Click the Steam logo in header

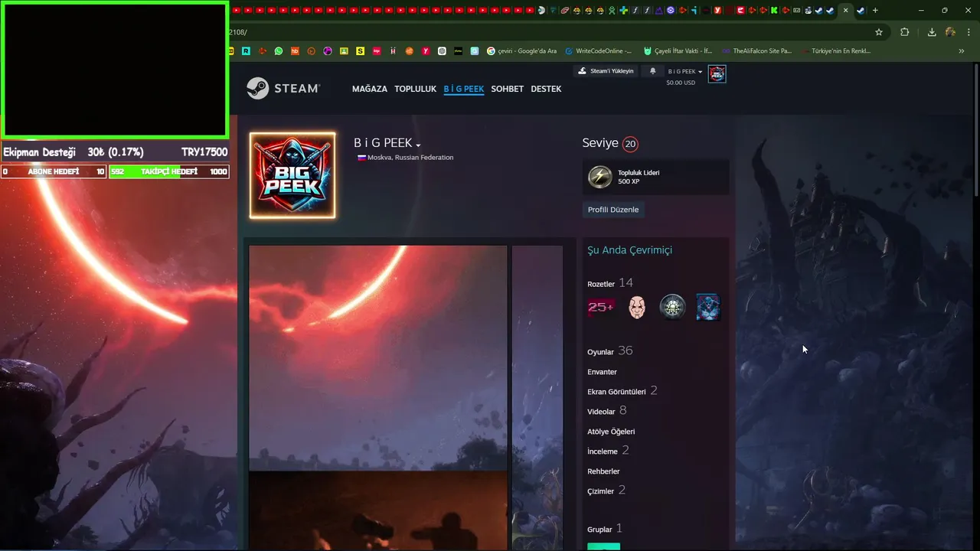click(283, 88)
